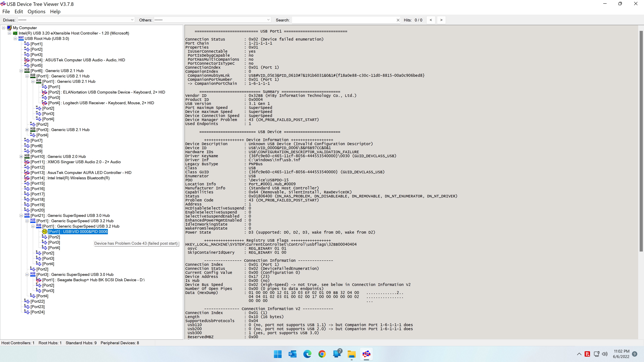The height and width of the screenshot is (362, 644).
Task: Click the Seagate Backup+ Hub disk icon
Action: click(x=39, y=280)
